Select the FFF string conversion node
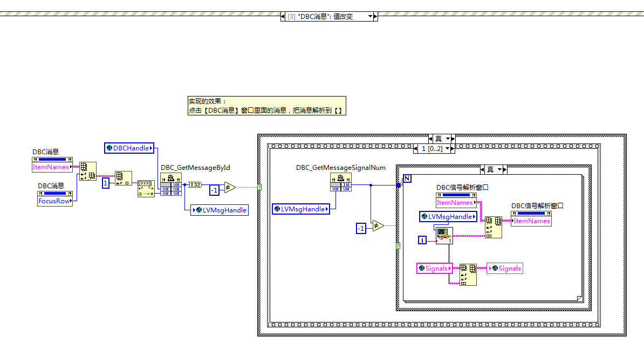Image resolution: width=644 pixels, height=350 pixels. (146, 189)
